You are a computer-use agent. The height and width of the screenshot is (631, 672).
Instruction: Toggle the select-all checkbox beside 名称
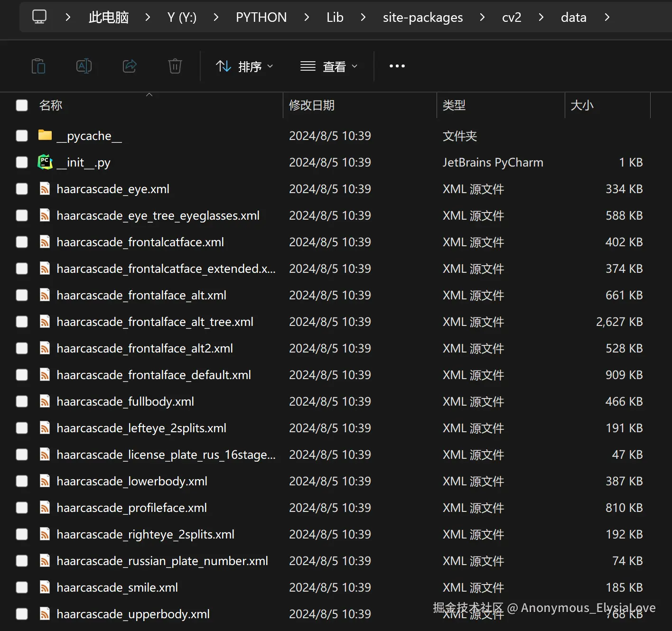coord(22,105)
